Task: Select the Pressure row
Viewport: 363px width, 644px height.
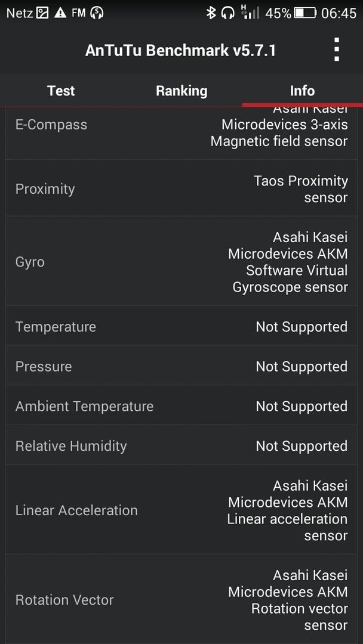Action: pyautogui.click(x=181, y=366)
